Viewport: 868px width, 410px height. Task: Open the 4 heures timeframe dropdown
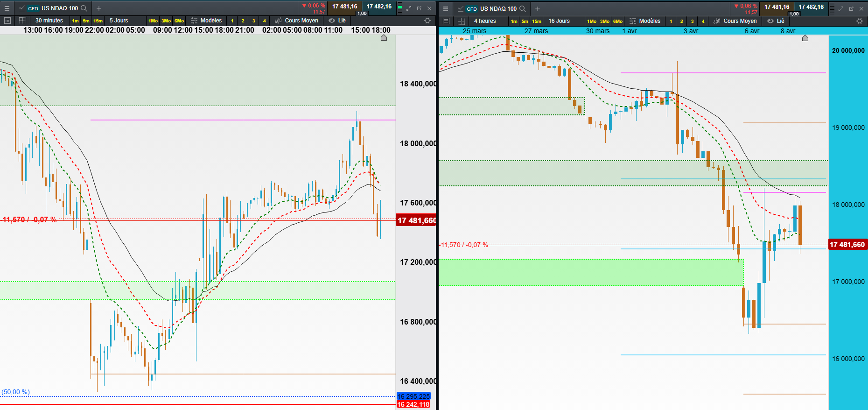pos(485,21)
